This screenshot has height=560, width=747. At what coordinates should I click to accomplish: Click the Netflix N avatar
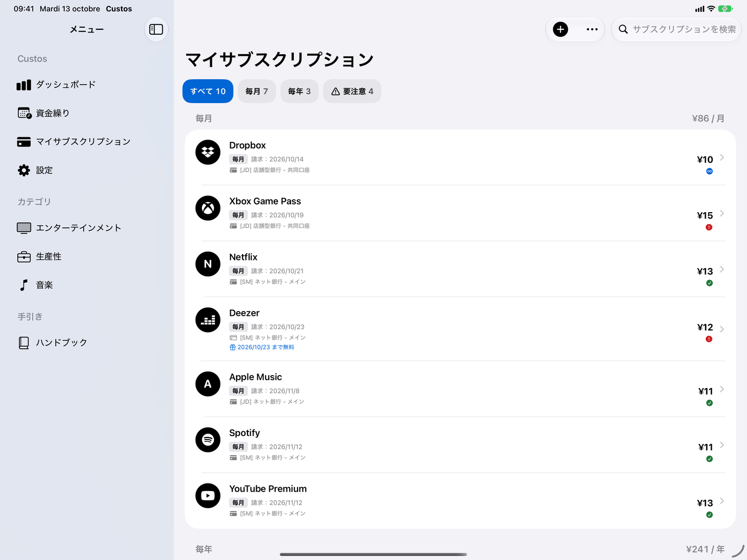(x=208, y=264)
